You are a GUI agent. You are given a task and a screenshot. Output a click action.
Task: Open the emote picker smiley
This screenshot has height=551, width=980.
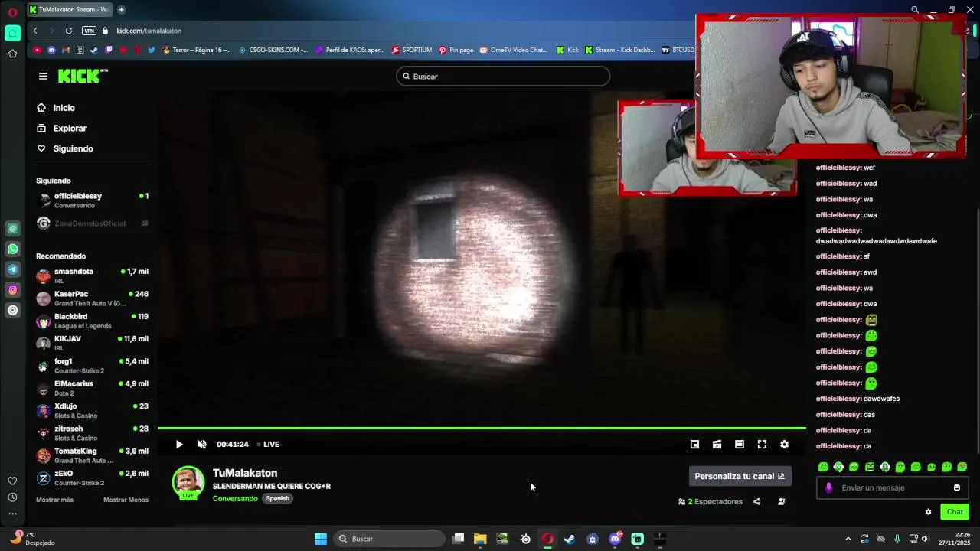tap(956, 487)
